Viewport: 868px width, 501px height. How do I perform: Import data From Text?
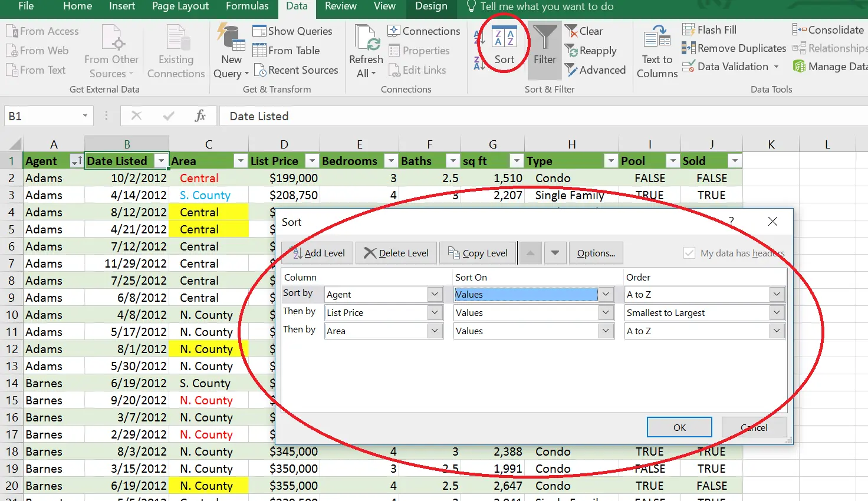coord(36,70)
